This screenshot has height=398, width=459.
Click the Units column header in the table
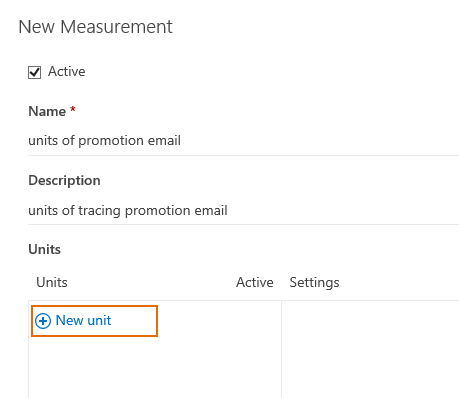click(52, 282)
